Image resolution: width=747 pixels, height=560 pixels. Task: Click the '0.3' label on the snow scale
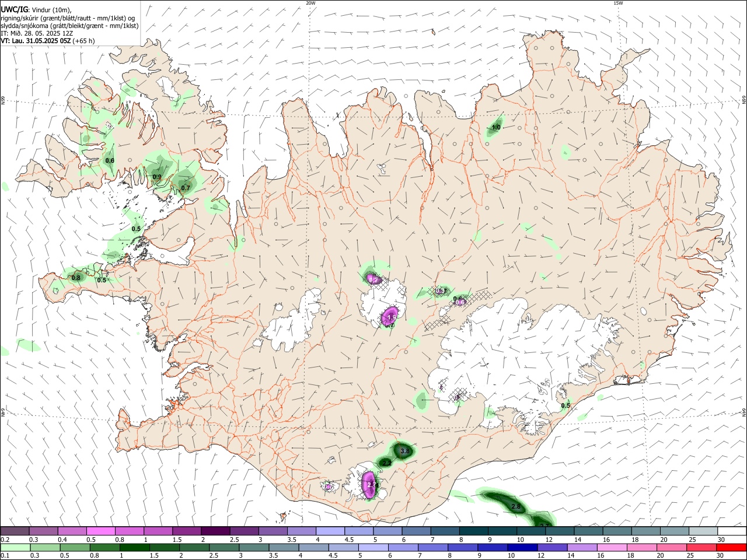point(34,540)
